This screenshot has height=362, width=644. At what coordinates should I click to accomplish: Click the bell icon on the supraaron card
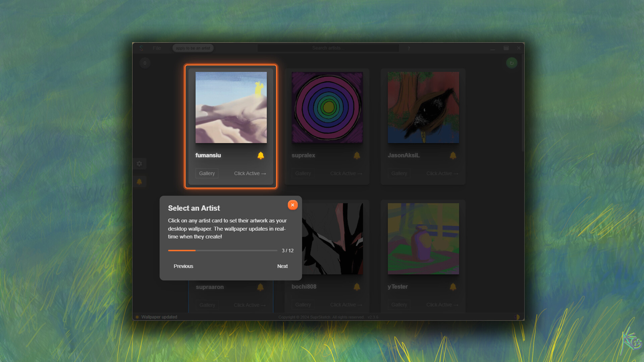tap(261, 287)
